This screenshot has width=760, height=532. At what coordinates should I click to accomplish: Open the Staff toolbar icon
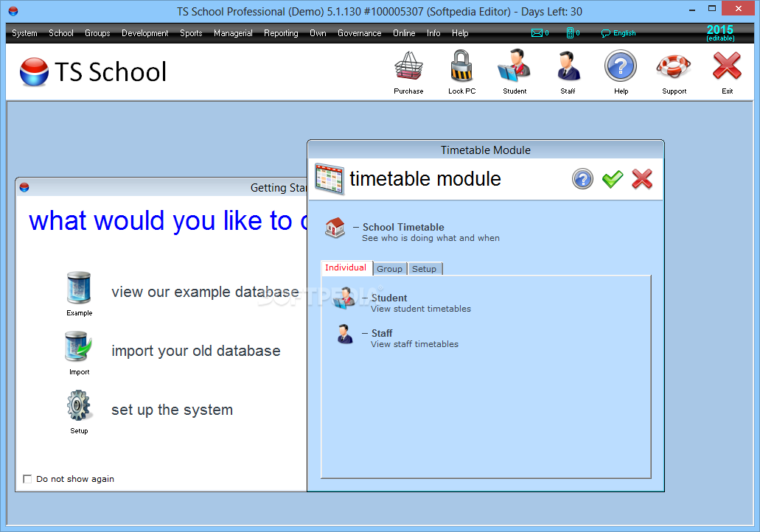pos(568,66)
